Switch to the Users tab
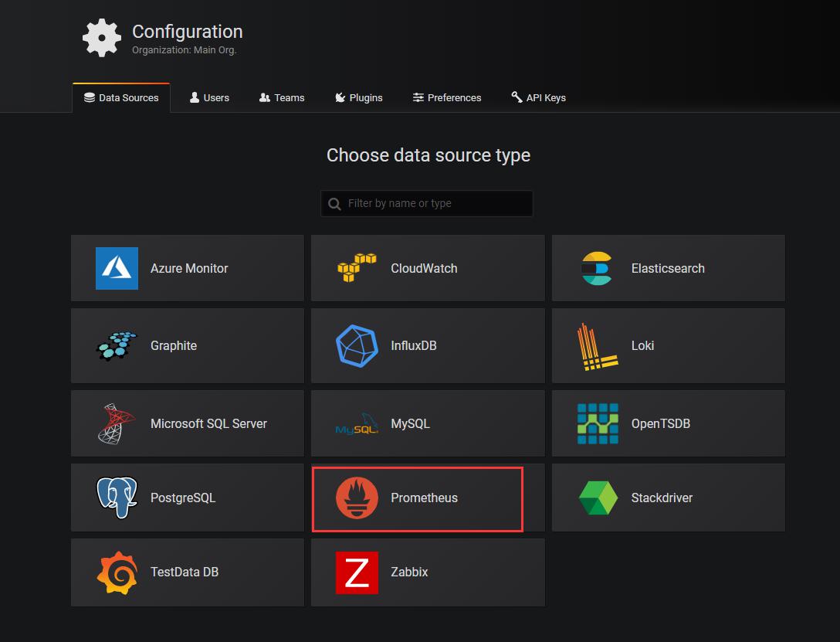 pyautogui.click(x=209, y=97)
